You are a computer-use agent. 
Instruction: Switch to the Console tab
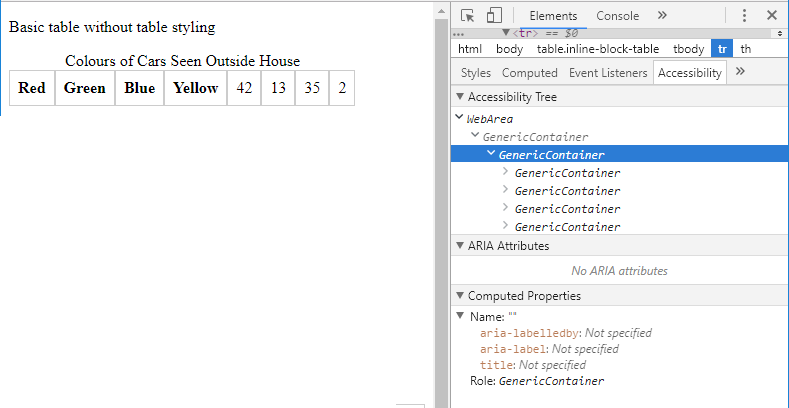click(617, 16)
